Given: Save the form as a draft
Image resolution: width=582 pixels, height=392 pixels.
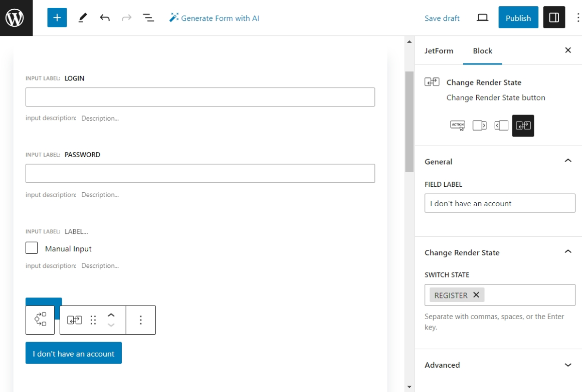Looking at the screenshot, I should (442, 17).
